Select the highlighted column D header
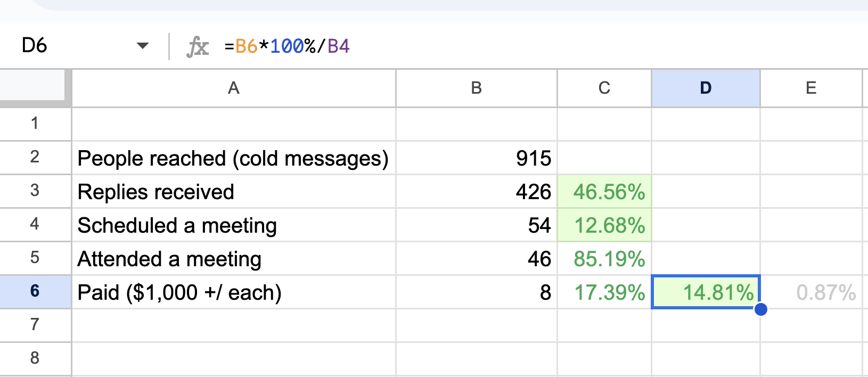868x377 pixels. coord(706,88)
